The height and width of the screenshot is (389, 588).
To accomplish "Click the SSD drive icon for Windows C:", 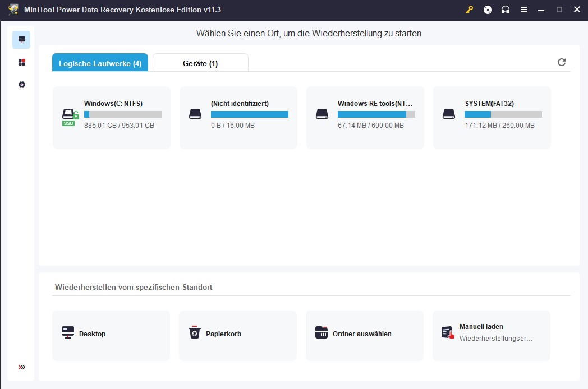I will tap(70, 117).
